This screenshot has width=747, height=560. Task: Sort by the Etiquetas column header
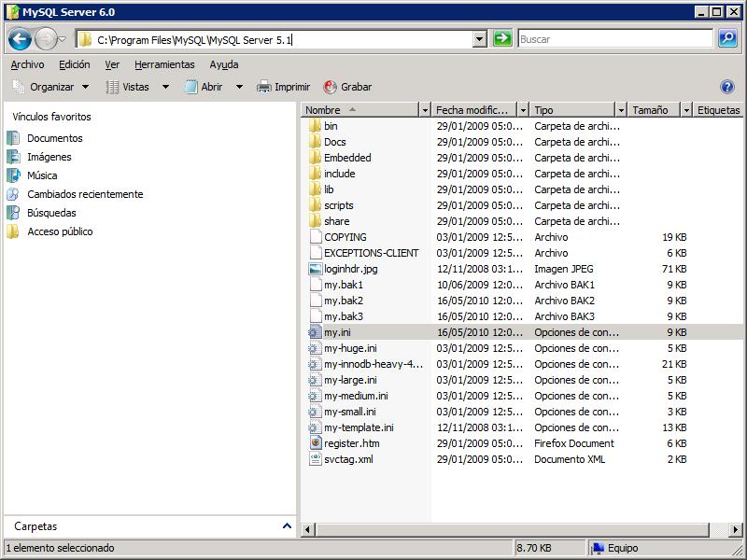(x=718, y=110)
